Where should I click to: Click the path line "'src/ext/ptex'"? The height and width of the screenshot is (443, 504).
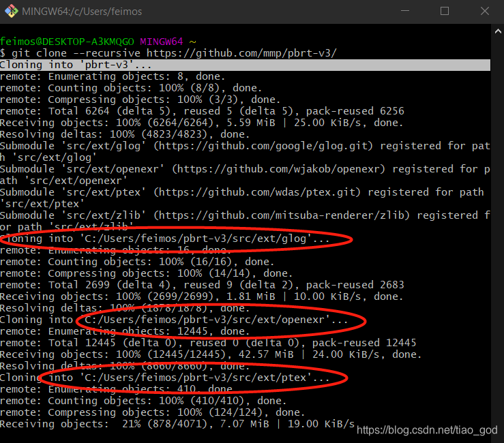tap(42, 204)
